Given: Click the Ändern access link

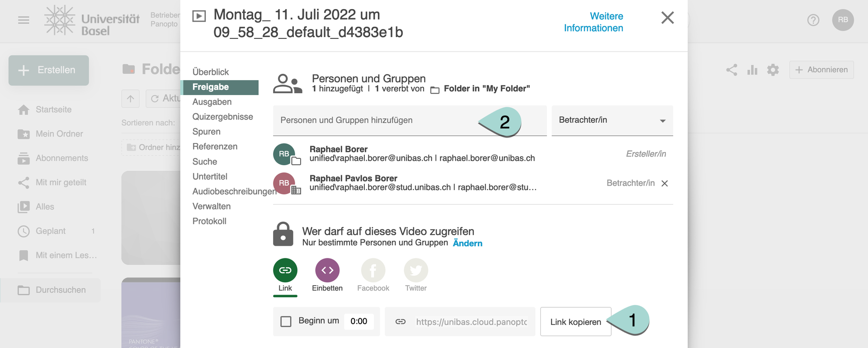Looking at the screenshot, I should click(467, 243).
